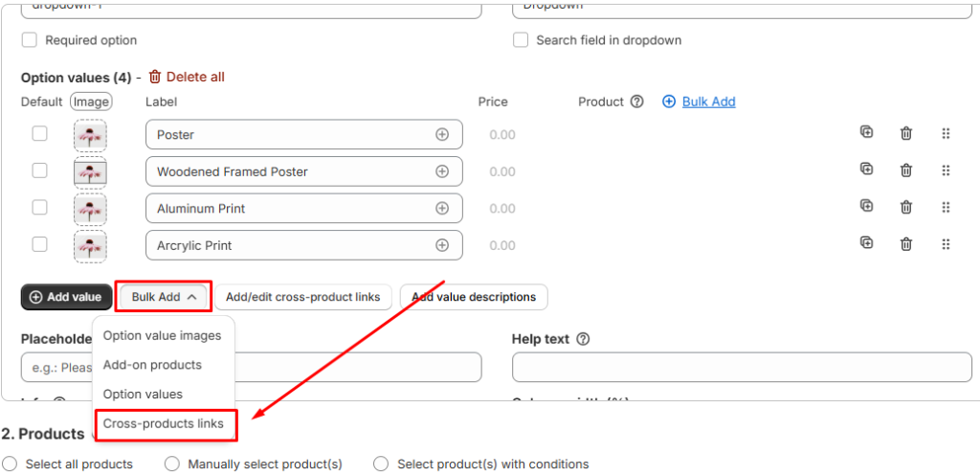The image size is (980, 476).
Task: Click plus icon inside Poster label field
Action: click(x=442, y=135)
